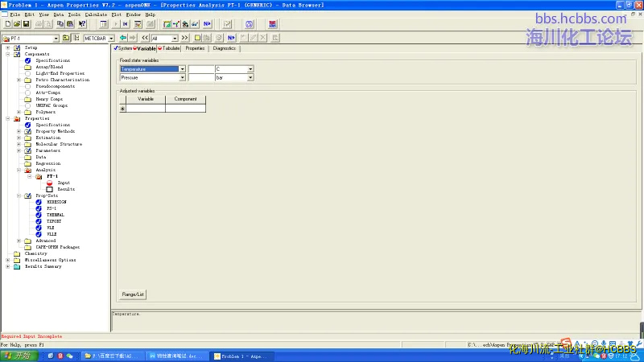Image resolution: width=644 pixels, height=362 pixels.
Task: Open the PT-1 object selector dropdown
Action: point(56,38)
